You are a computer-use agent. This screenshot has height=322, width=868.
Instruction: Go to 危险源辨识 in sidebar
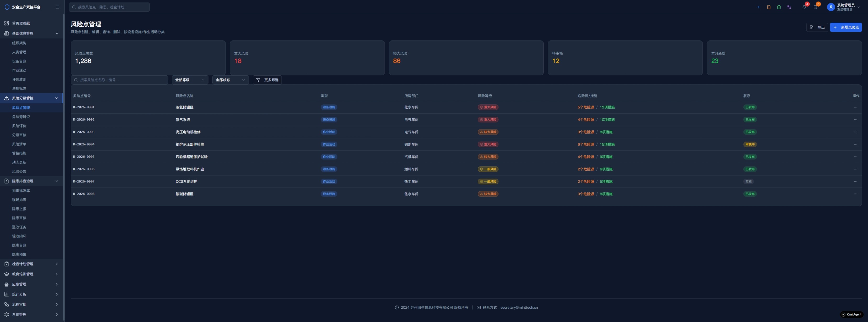[21, 116]
